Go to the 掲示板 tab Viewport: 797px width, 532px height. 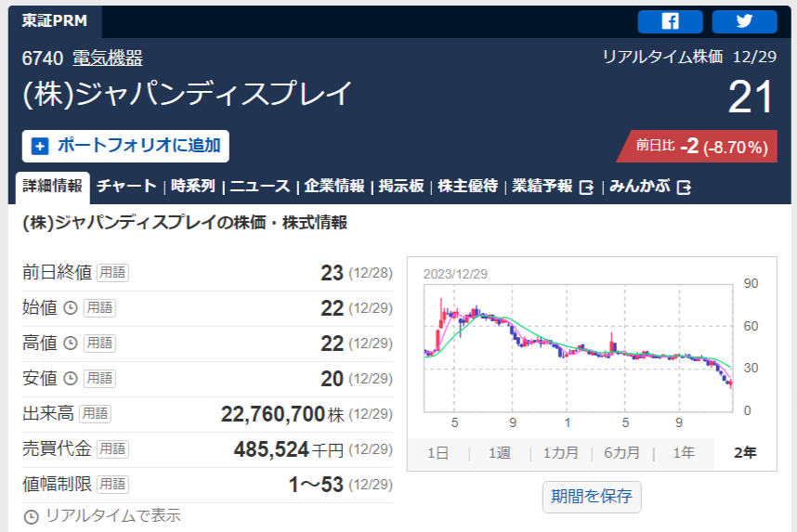click(x=402, y=186)
